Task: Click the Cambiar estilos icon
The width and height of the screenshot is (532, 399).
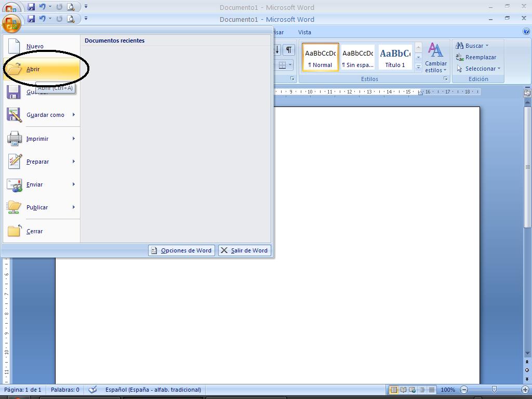Action: 435,56
